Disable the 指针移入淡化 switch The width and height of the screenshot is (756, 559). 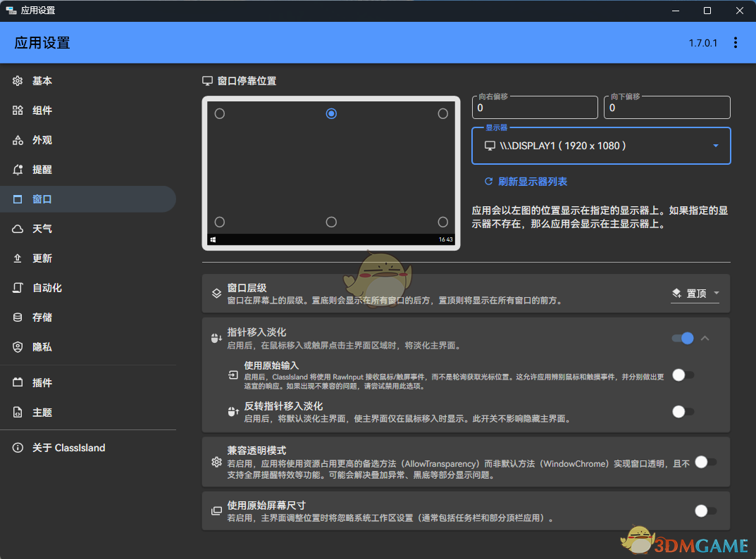click(681, 338)
